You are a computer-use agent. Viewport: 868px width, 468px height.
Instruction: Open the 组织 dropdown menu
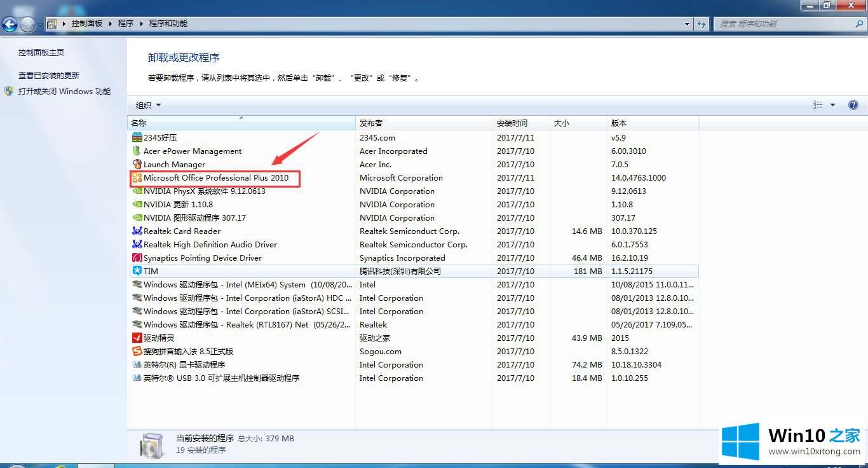pyautogui.click(x=148, y=105)
